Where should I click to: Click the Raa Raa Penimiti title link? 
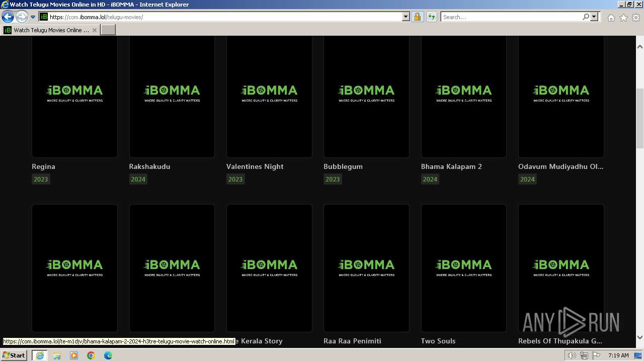[x=352, y=341]
